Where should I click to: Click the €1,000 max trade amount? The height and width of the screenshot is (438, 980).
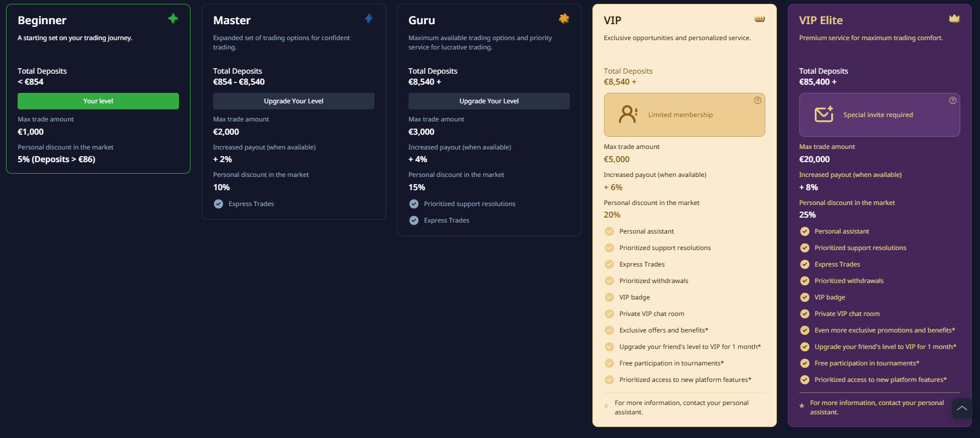(x=31, y=132)
